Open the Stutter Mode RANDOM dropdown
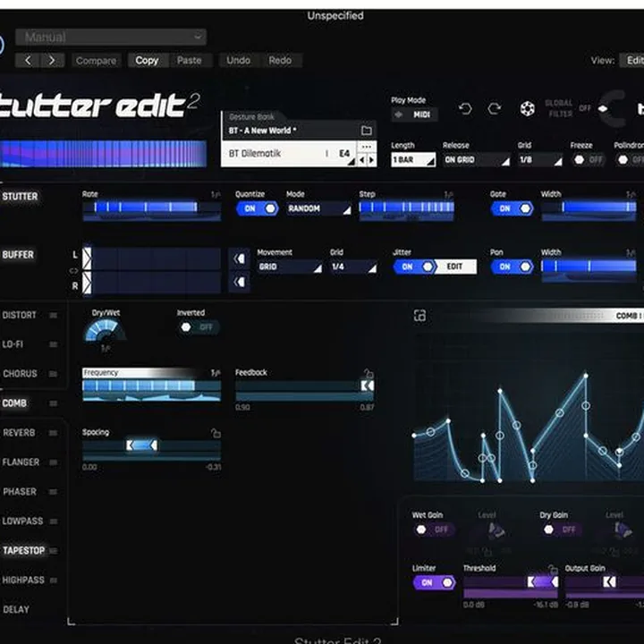Screen dimensions: 644x644 click(318, 208)
